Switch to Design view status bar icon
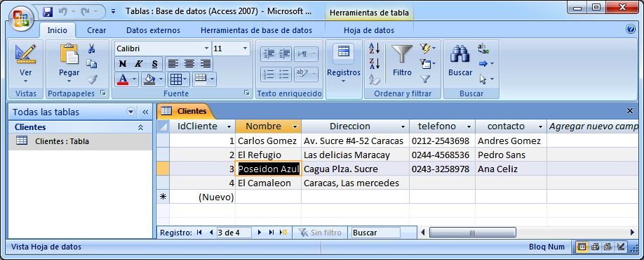The width and height of the screenshot is (644, 260). 621,247
